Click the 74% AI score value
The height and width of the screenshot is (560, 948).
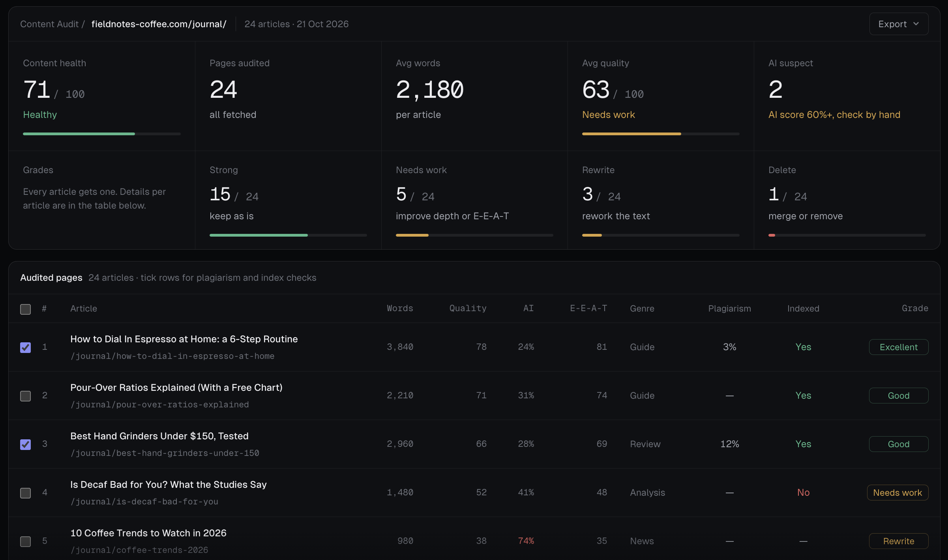[526, 541]
